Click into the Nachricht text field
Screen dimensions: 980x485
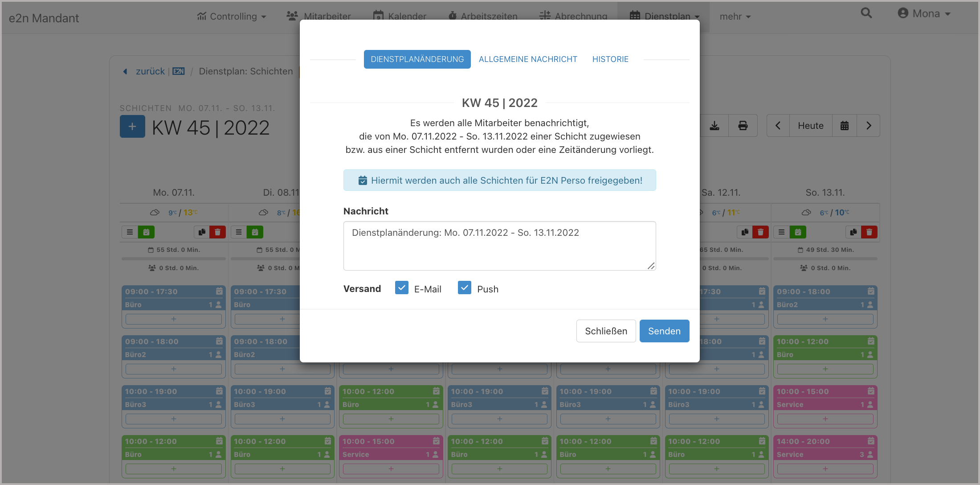(499, 246)
